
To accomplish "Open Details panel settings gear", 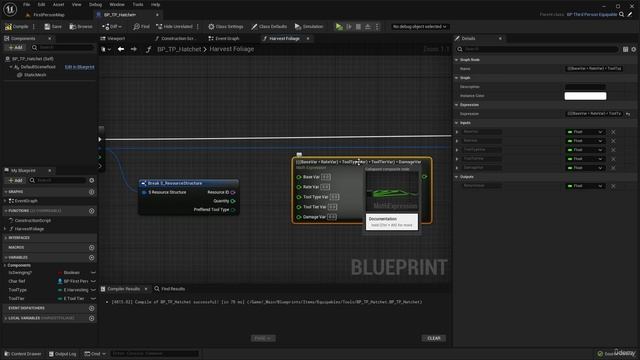I will 633,49.
